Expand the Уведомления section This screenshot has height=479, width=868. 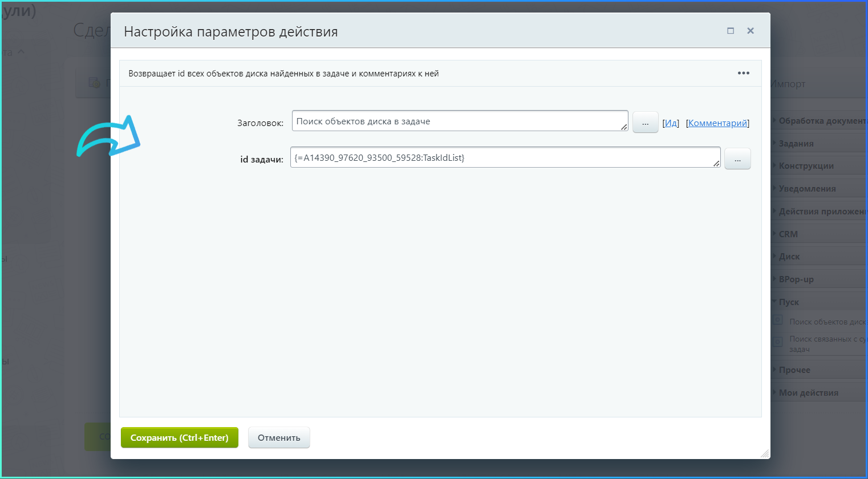click(807, 189)
